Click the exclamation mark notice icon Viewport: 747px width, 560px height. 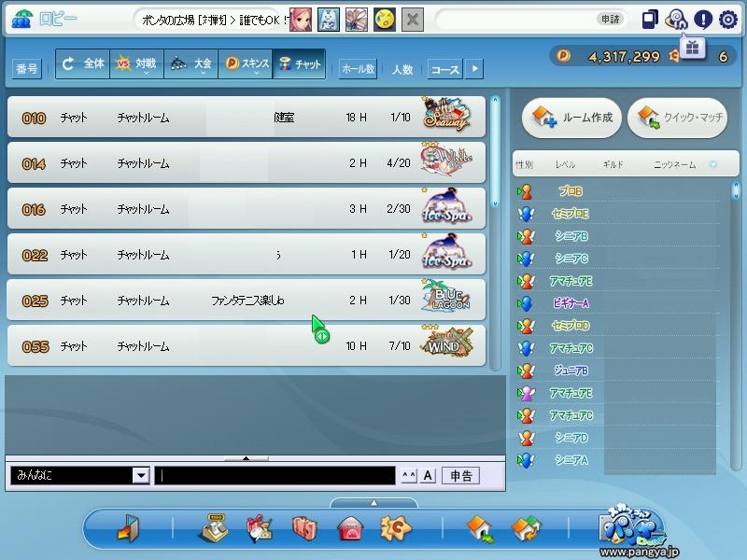click(x=703, y=19)
